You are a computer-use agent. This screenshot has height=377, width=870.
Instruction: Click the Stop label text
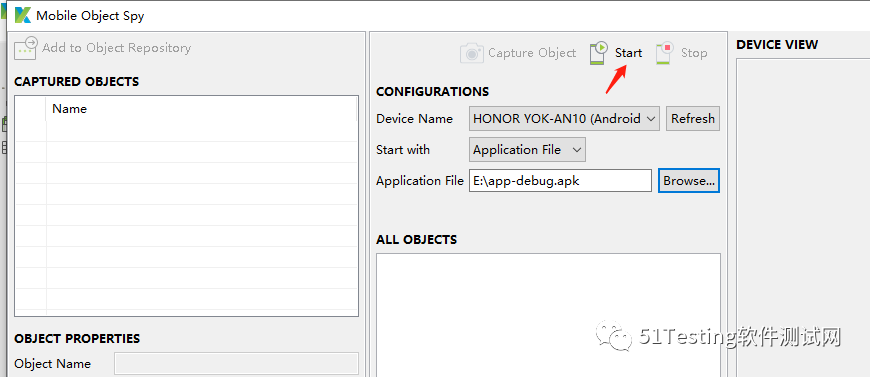(x=694, y=53)
